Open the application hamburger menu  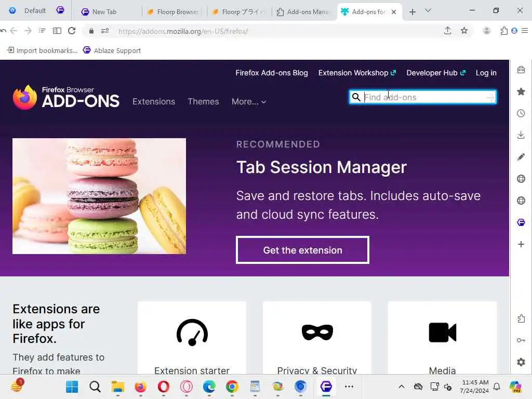(x=525, y=31)
